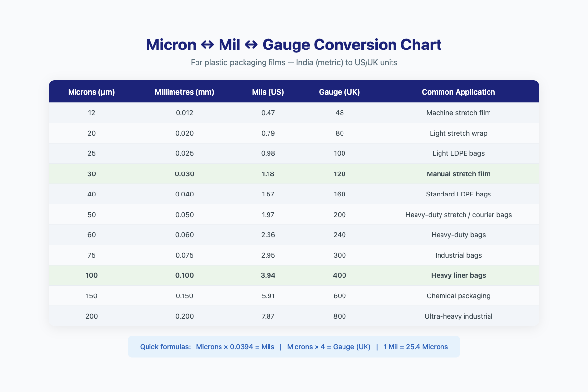The width and height of the screenshot is (588, 392).
Task: Click the 1 Mil = 25.4 Microns formula
Action: [x=416, y=347]
